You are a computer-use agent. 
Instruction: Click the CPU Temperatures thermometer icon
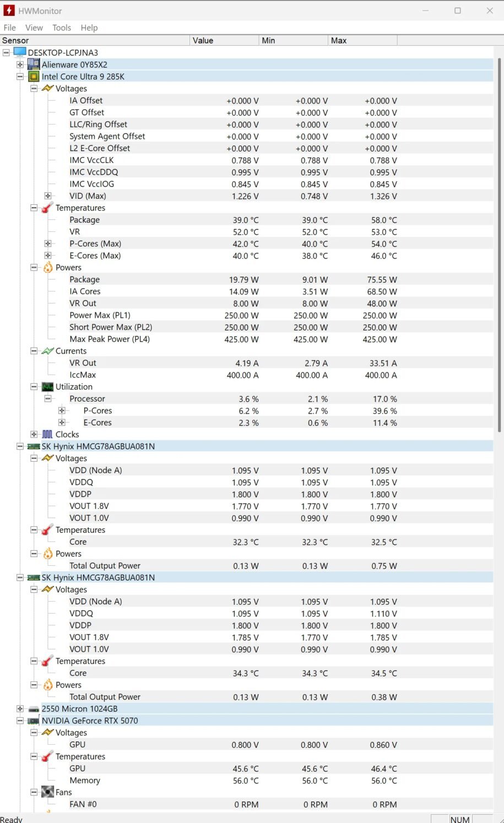tap(48, 208)
